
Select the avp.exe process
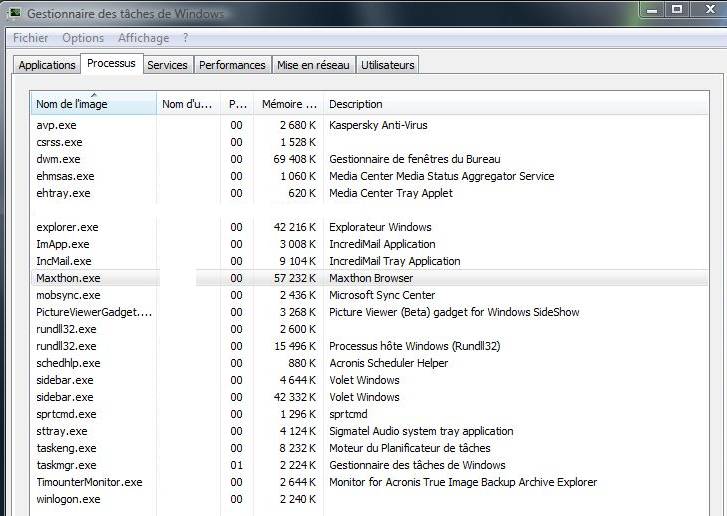click(370, 125)
